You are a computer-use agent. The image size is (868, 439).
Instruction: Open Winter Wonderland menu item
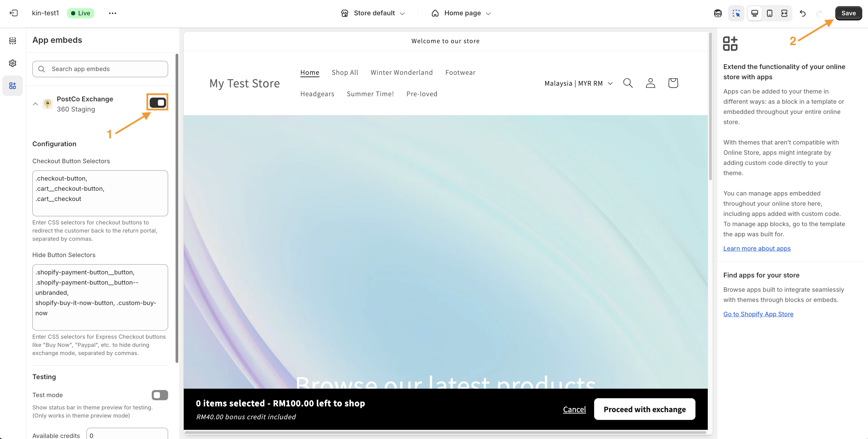(402, 72)
